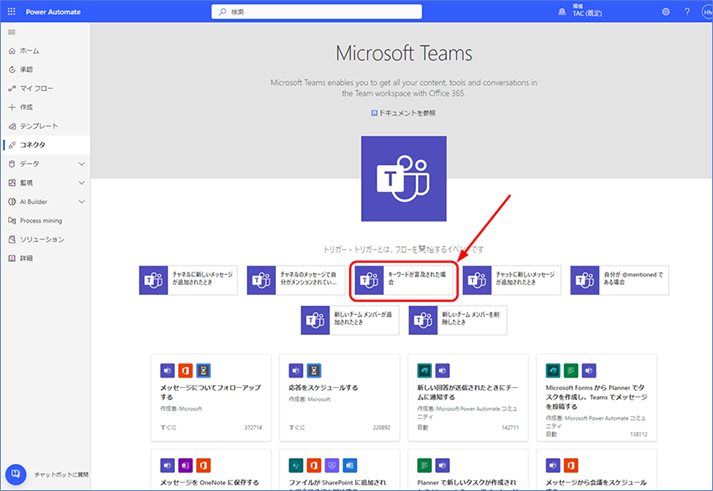Screen dimensions: 713x491
Task: Open the ドキュメントを参照 documentation link
Action: pos(403,113)
